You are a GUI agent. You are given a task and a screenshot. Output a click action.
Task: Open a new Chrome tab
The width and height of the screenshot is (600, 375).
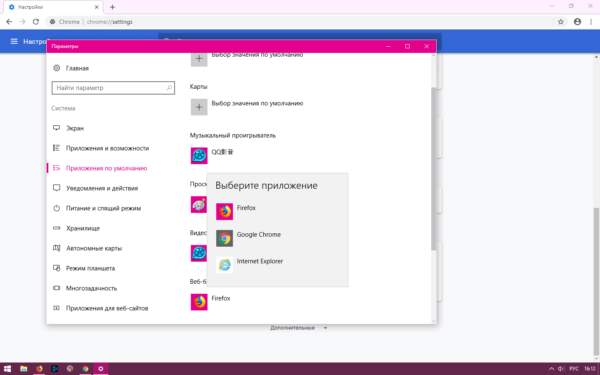[x=112, y=7]
